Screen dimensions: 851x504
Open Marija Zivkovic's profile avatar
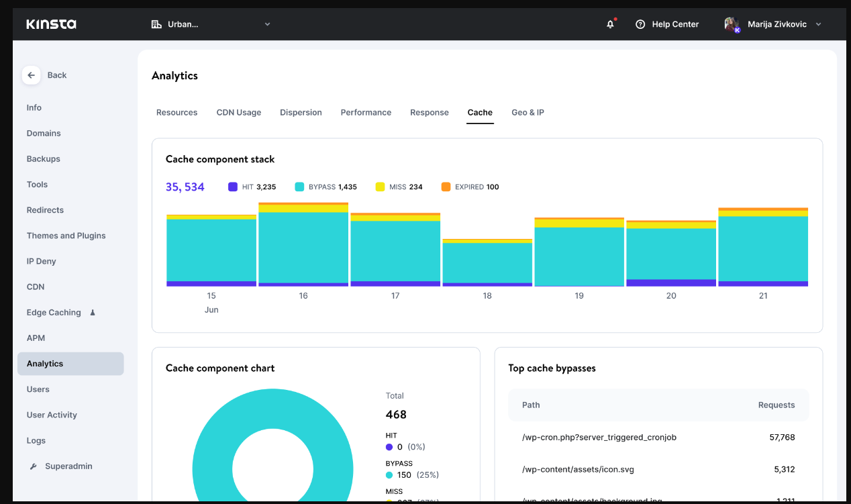731,23
